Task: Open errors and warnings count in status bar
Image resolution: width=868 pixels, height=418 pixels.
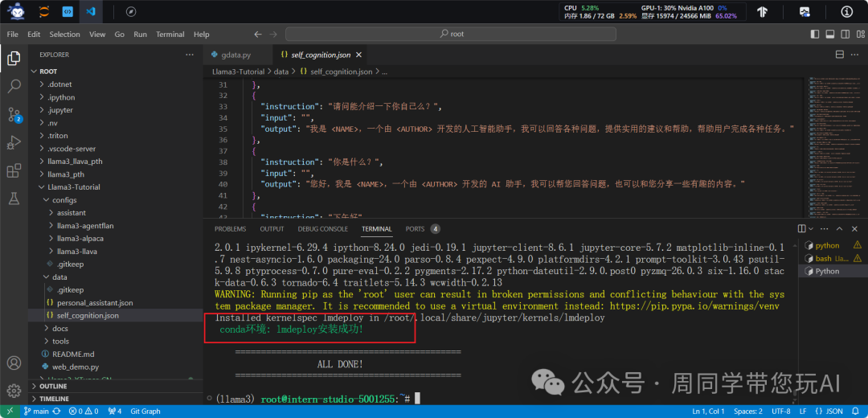Action: [x=84, y=412]
